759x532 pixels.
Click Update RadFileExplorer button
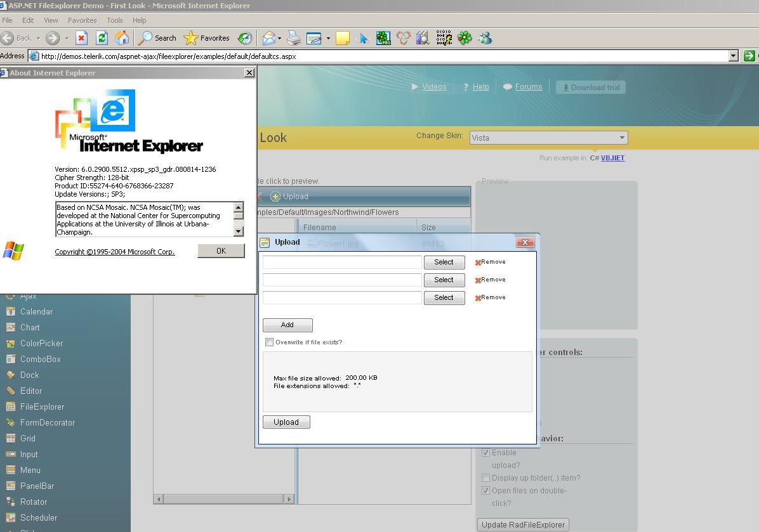(x=524, y=525)
